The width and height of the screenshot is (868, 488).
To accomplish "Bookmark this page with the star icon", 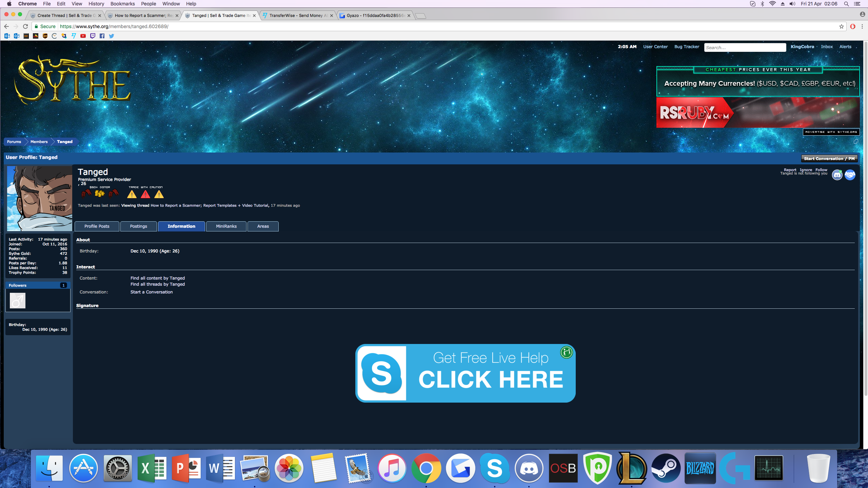I will [841, 26].
